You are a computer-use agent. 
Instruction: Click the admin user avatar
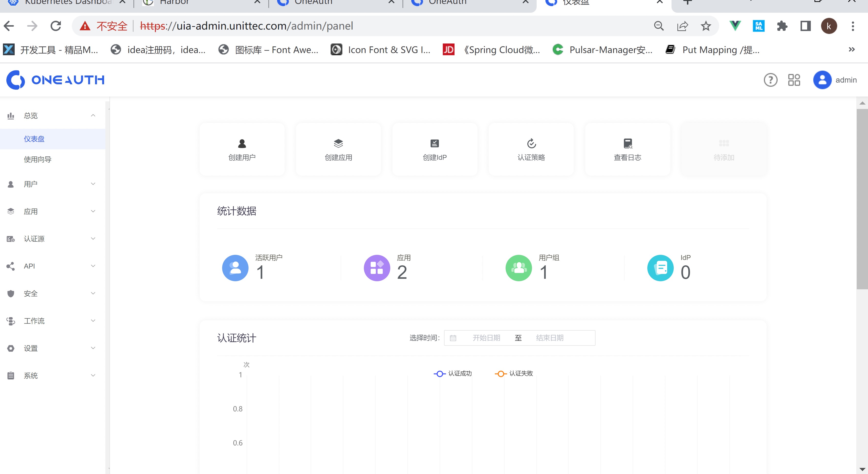tap(822, 80)
